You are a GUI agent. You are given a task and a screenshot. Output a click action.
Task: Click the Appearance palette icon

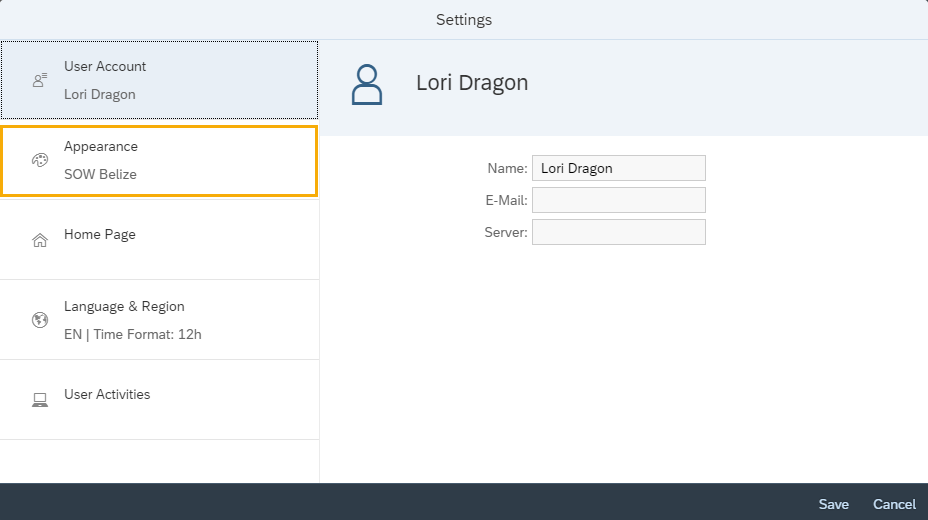pos(40,160)
